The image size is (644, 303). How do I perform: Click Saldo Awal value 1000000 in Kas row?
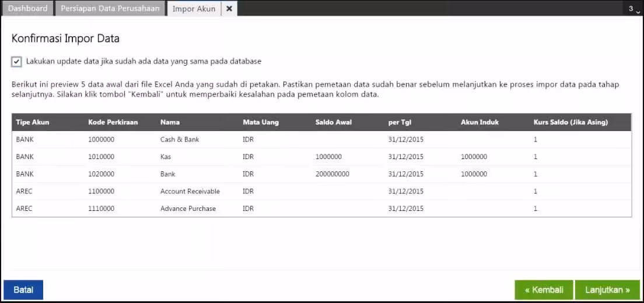point(328,157)
